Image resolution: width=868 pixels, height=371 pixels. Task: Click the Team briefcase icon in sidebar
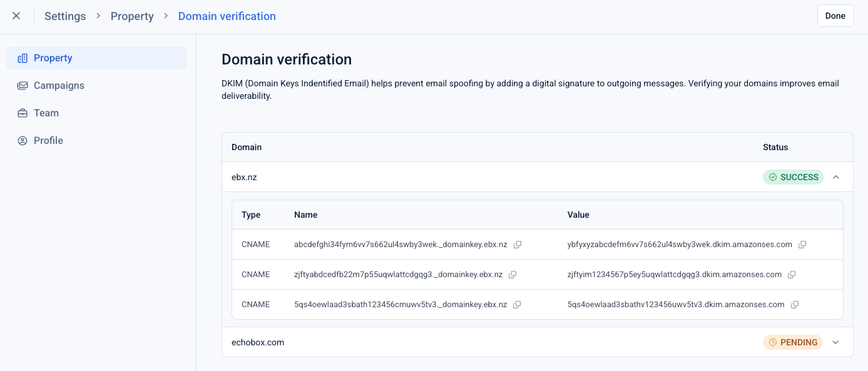click(x=23, y=113)
